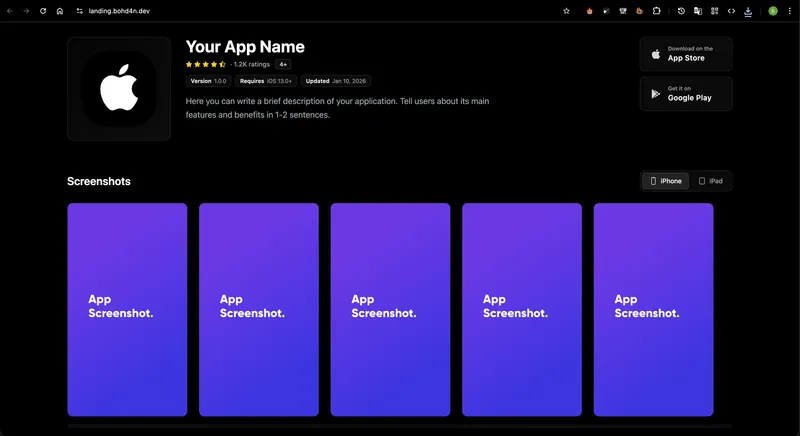Click Get it on Google Play button

click(685, 94)
